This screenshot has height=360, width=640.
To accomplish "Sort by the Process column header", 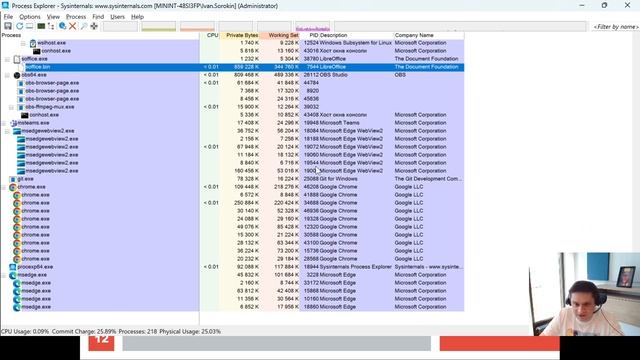I will click(x=100, y=36).
